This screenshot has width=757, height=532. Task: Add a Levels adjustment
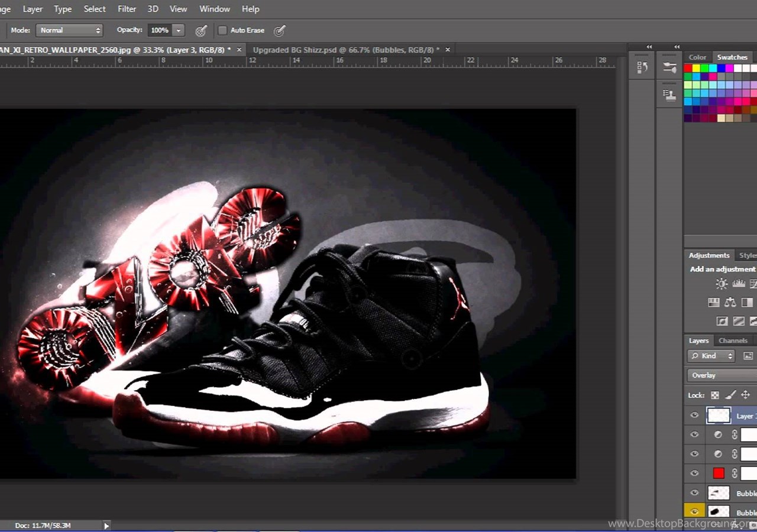pos(739,284)
